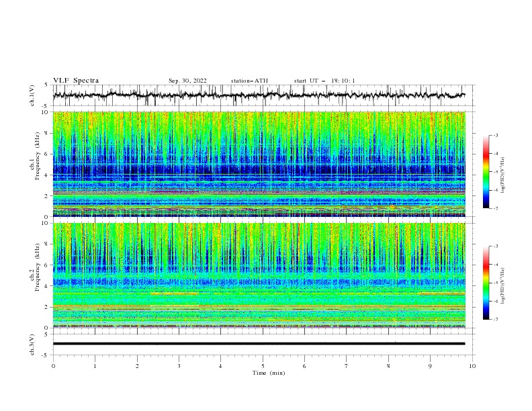Click the "-7" tick on ch.1 color bar
The image size is (532, 411).
(x=495, y=209)
